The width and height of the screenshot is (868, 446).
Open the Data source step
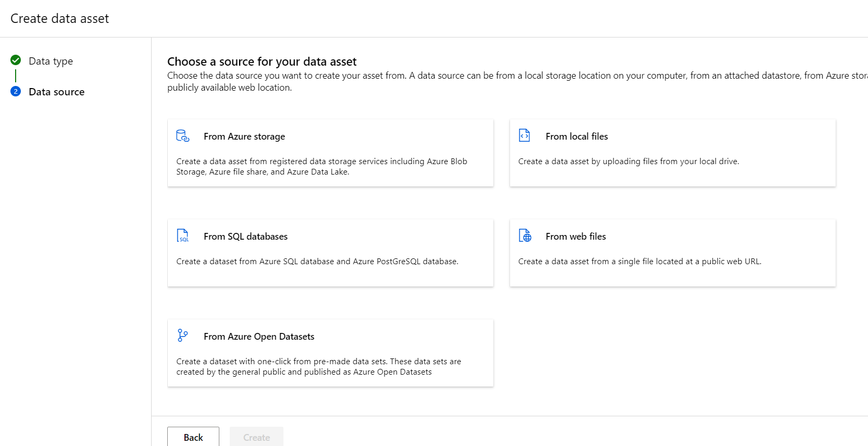click(56, 92)
